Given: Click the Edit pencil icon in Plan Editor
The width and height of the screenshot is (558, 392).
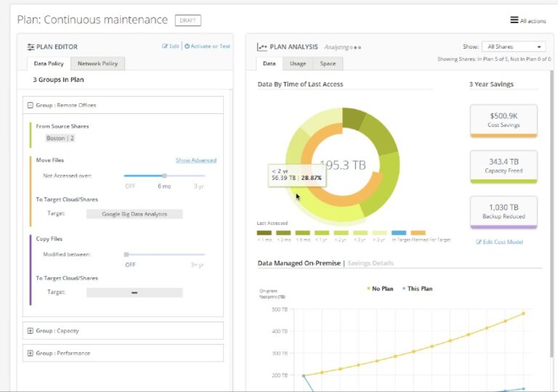Looking at the screenshot, I should (x=166, y=46).
